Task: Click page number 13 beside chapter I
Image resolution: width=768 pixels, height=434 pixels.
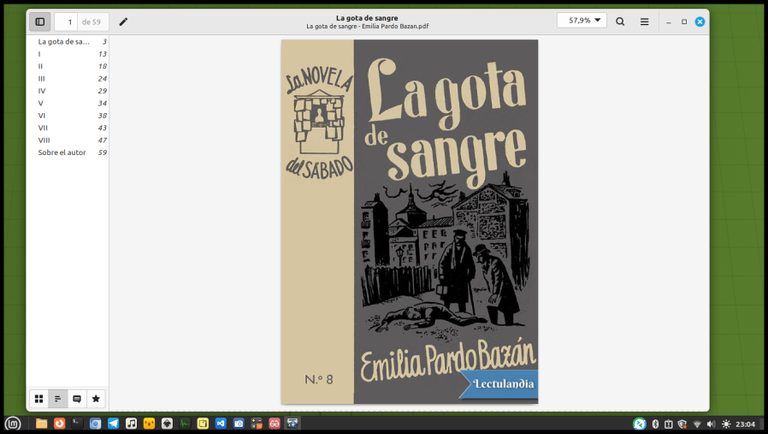Action: coord(102,54)
